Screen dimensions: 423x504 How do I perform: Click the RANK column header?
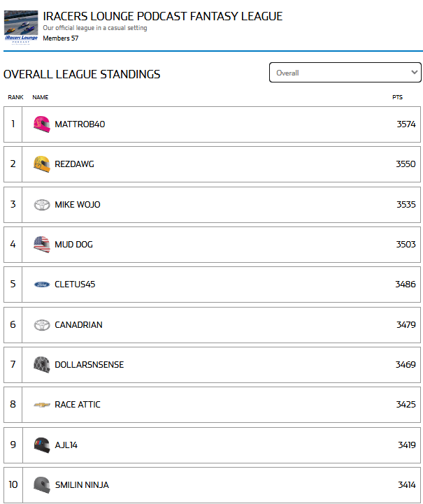tap(15, 97)
